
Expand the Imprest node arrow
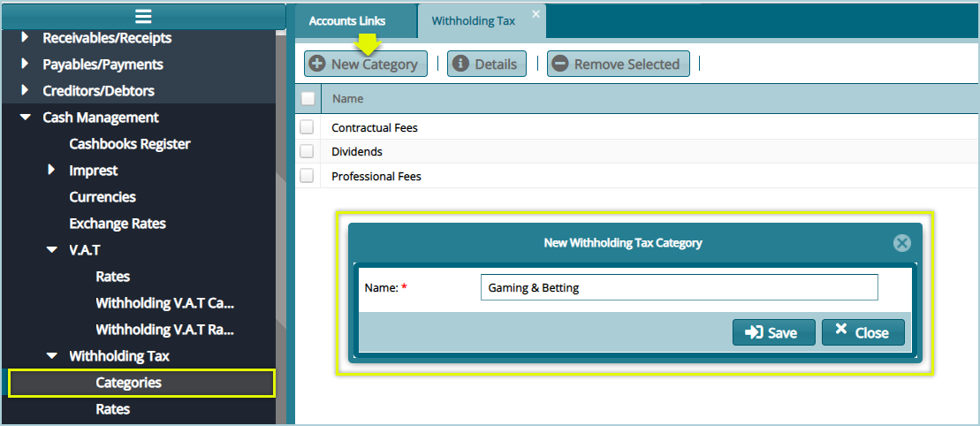pyautogui.click(x=51, y=170)
